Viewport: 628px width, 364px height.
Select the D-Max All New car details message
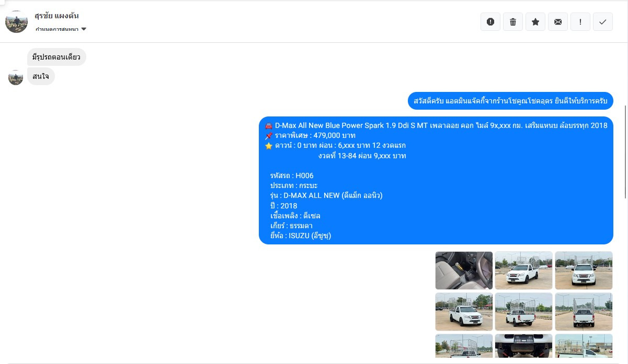(x=436, y=180)
